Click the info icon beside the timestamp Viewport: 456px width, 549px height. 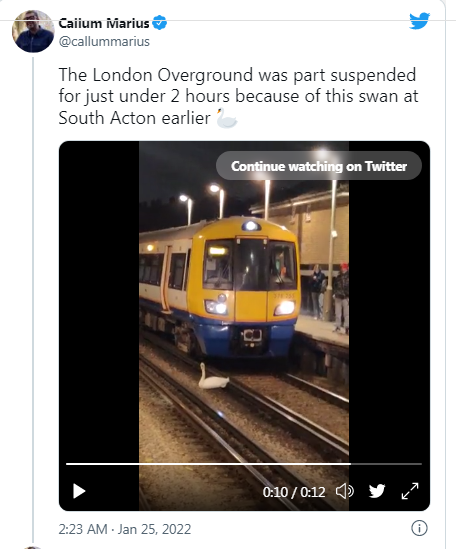(x=419, y=528)
